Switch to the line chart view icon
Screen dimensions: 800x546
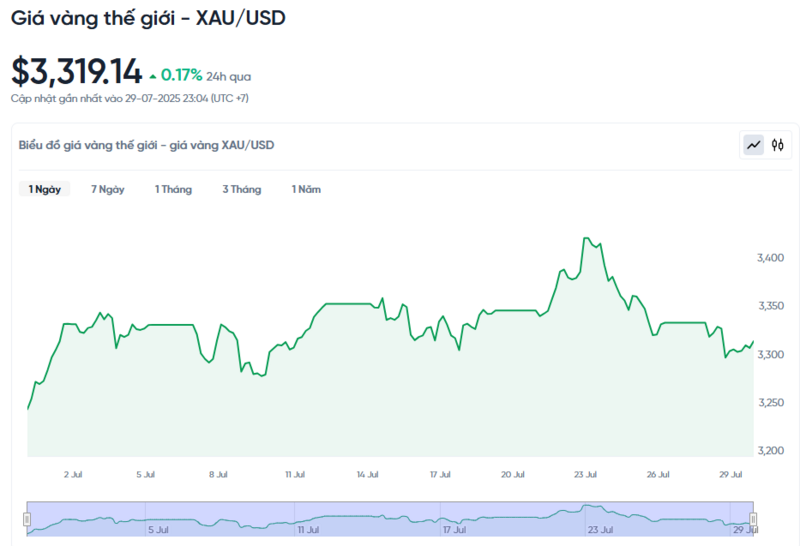coord(753,145)
